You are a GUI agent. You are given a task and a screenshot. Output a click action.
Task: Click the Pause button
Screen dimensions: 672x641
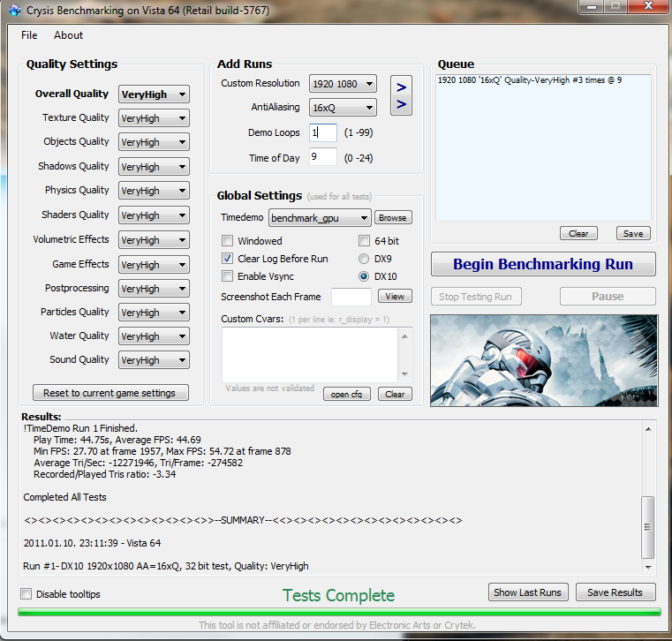[x=608, y=297]
